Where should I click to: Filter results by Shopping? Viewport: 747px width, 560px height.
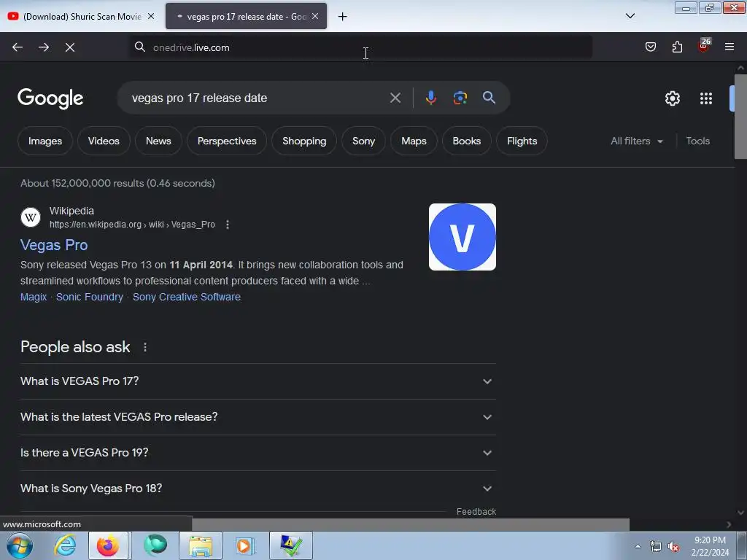304,141
